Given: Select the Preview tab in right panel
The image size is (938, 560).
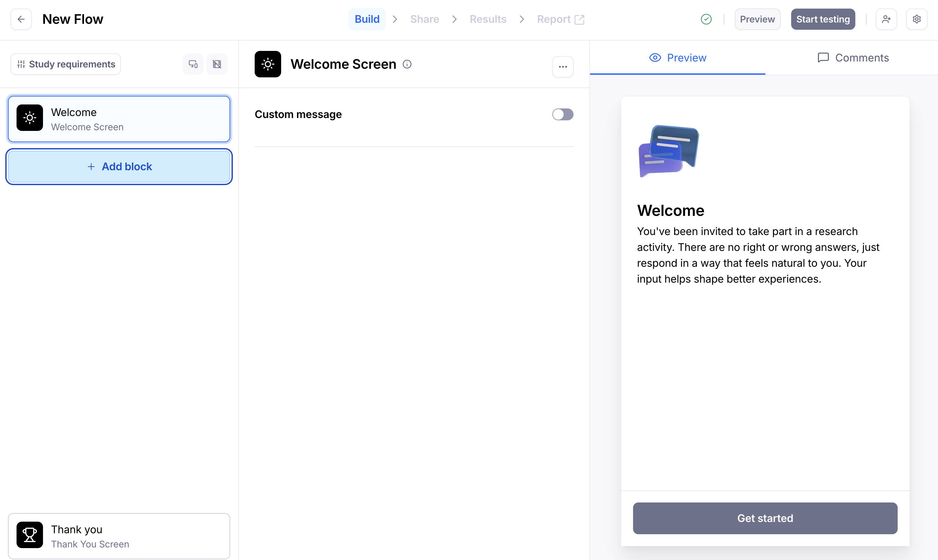Looking at the screenshot, I should (x=677, y=58).
